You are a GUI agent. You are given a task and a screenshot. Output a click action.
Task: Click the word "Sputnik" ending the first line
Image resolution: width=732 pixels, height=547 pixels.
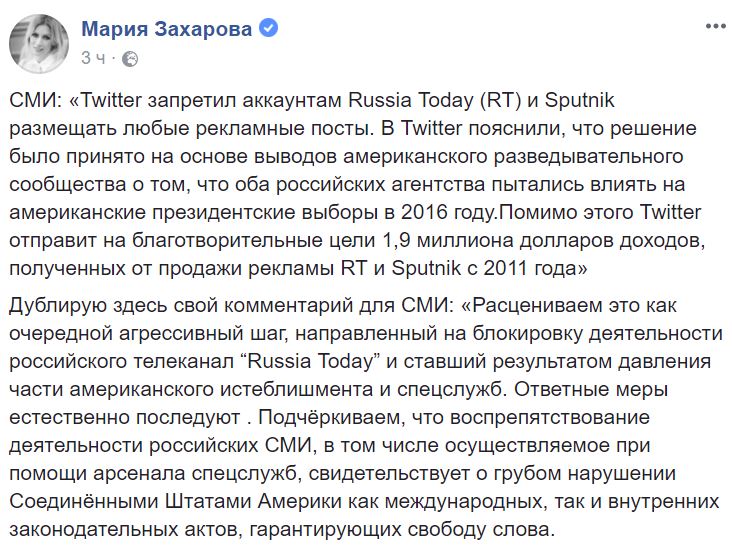(579, 101)
